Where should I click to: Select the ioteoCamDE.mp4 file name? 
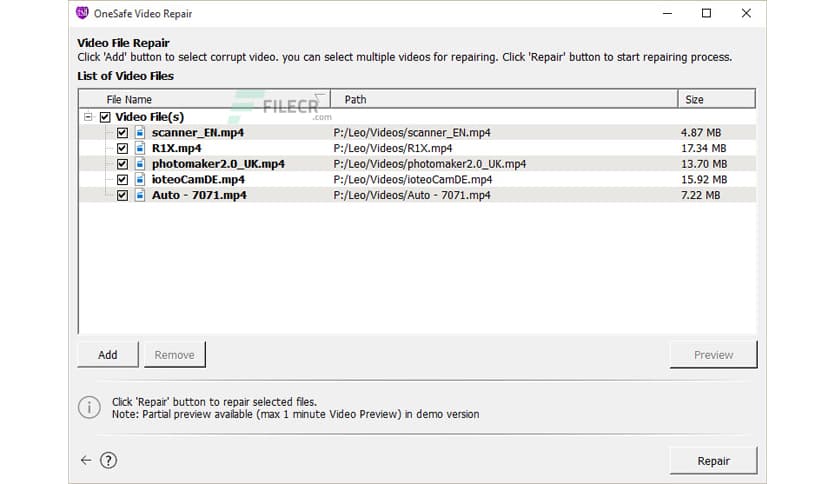(x=198, y=180)
